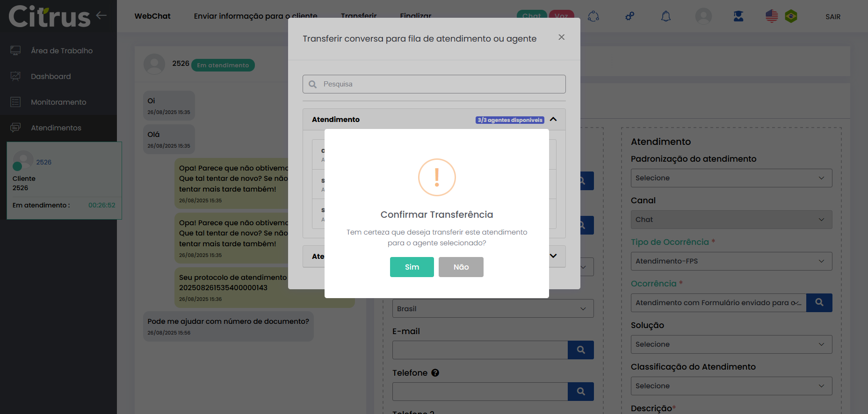Screen dimensions: 868x414
Task: Click the Ocorrência search magnifier button
Action: coord(819,303)
